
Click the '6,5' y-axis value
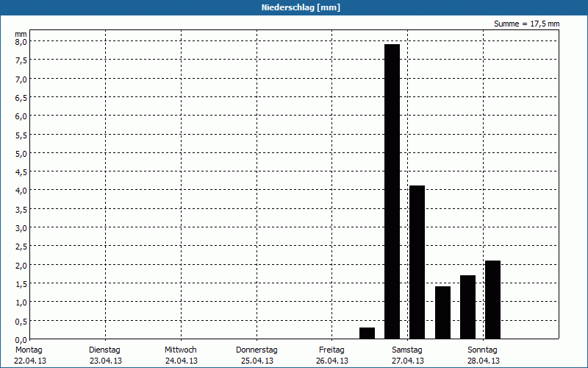(x=21, y=98)
